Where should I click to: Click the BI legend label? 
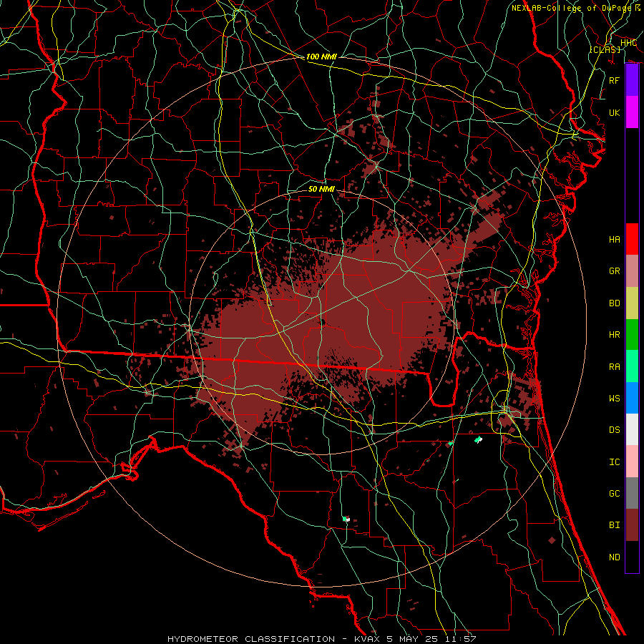[614, 525]
